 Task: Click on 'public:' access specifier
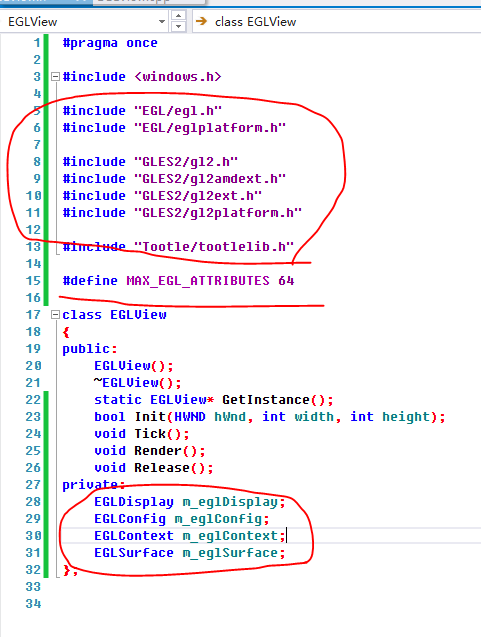(x=90, y=349)
